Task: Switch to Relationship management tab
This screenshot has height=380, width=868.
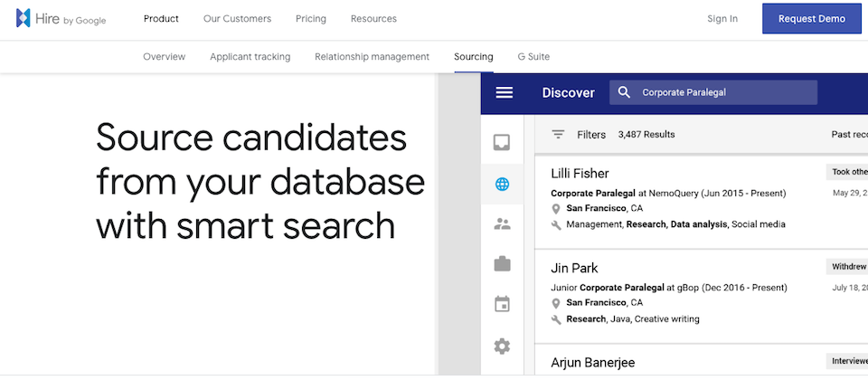Action: [372, 56]
